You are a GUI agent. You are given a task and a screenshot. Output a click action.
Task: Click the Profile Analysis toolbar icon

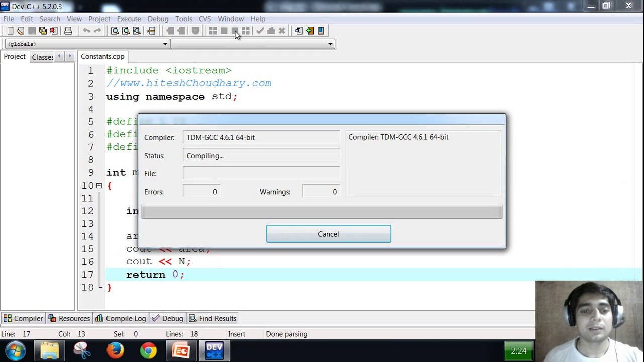(x=271, y=31)
